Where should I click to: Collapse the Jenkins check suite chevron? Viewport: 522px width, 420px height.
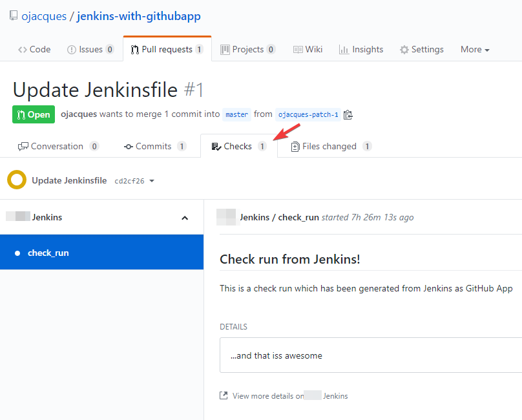185,218
